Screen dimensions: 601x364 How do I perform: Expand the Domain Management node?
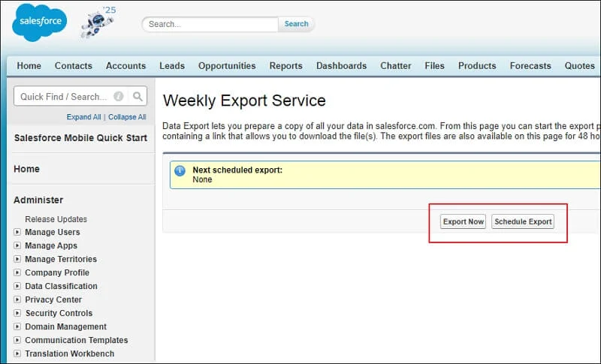tap(17, 326)
